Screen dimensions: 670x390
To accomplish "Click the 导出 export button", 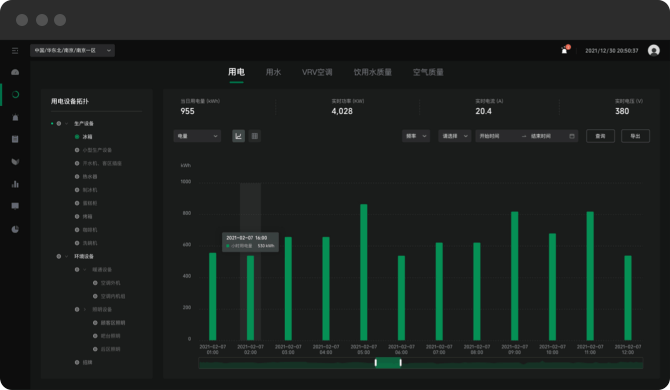I will click(x=635, y=136).
